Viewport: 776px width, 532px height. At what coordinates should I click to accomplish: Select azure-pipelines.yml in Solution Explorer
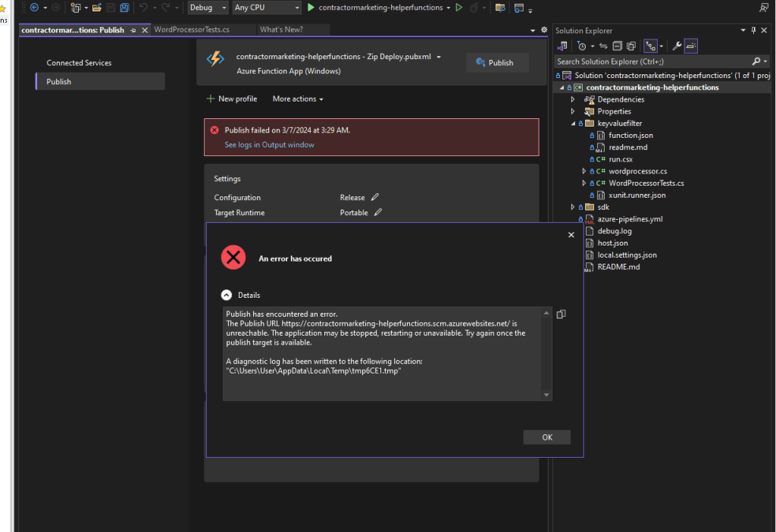tap(630, 219)
